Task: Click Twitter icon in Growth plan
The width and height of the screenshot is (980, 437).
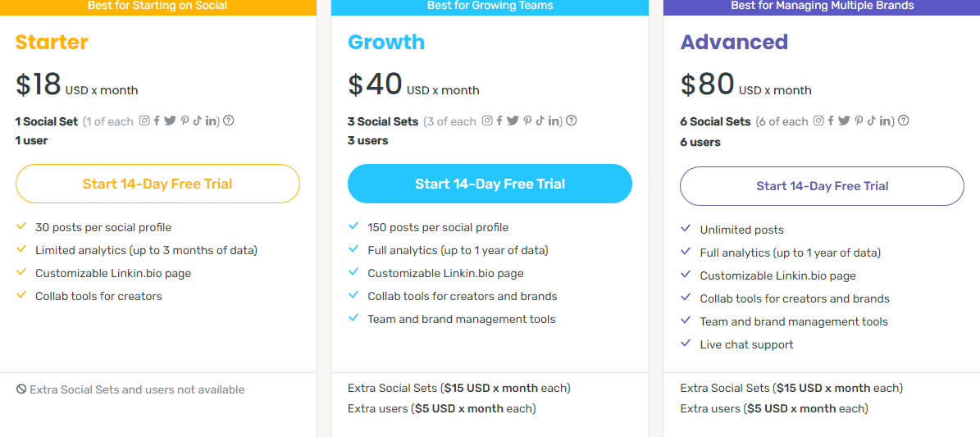Action: pos(513,121)
